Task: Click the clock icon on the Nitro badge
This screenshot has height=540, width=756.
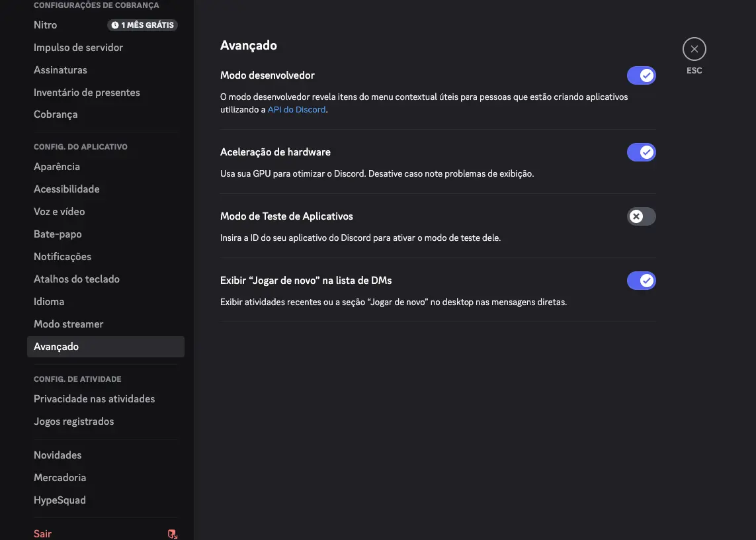Action: [x=116, y=24]
